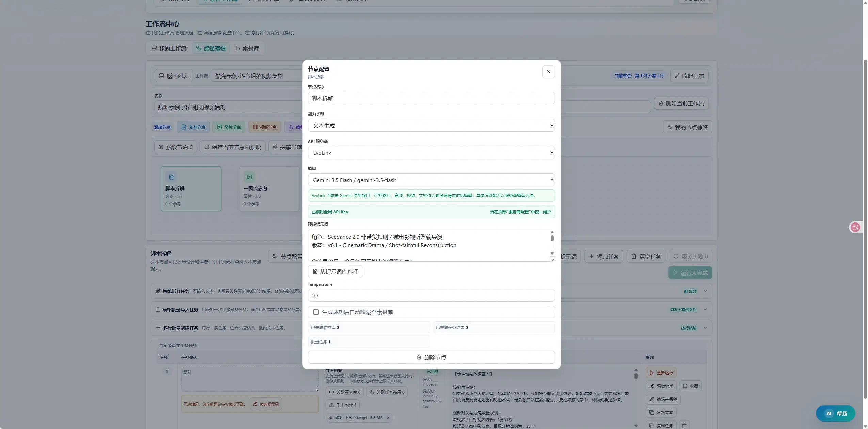Open the AI 帮我 assistant button
This screenshot has height=429, width=868.
point(835,413)
